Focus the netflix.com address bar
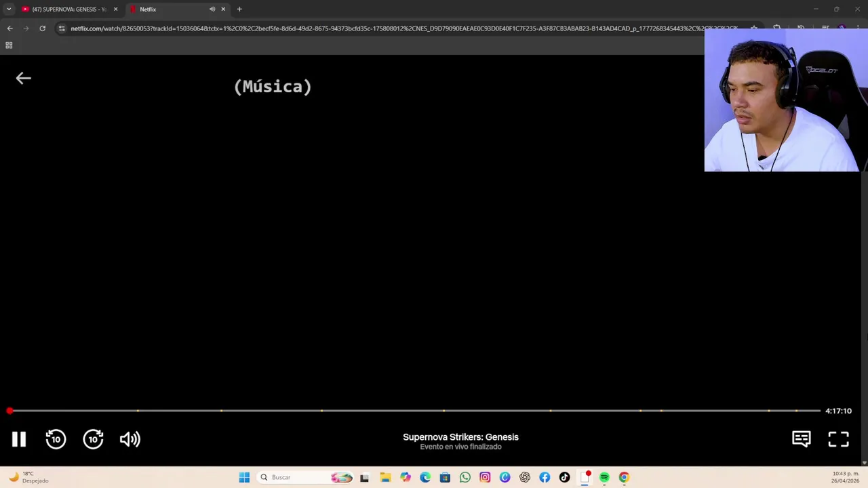Viewport: 868px width, 488px height. point(403,28)
